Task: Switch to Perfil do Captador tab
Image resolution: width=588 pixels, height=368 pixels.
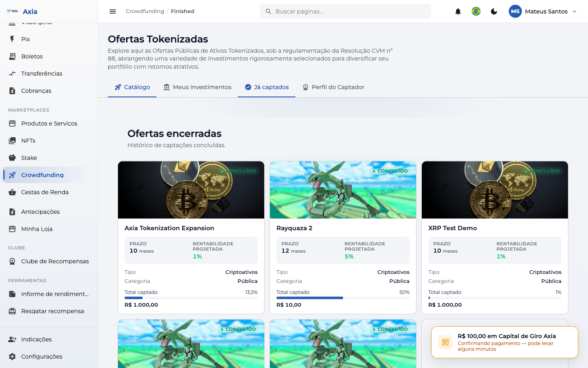Action: coord(333,87)
